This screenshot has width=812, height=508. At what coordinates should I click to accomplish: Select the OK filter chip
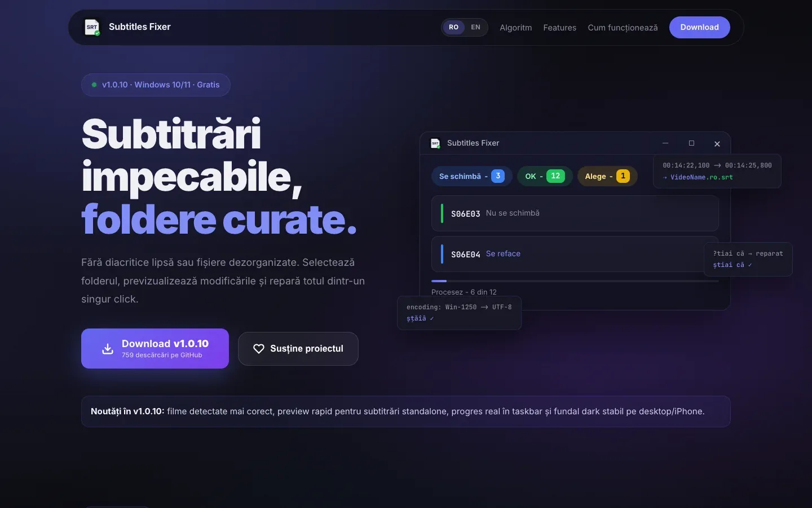[545, 176]
